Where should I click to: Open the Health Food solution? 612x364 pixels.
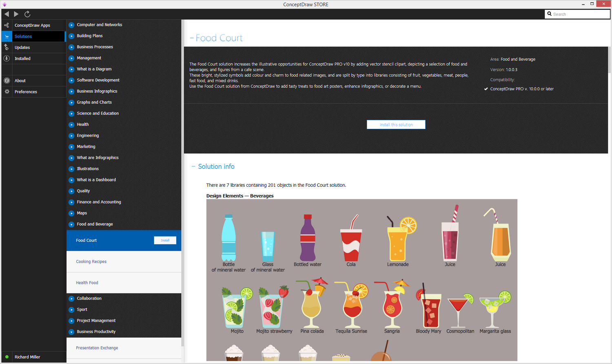click(124, 283)
